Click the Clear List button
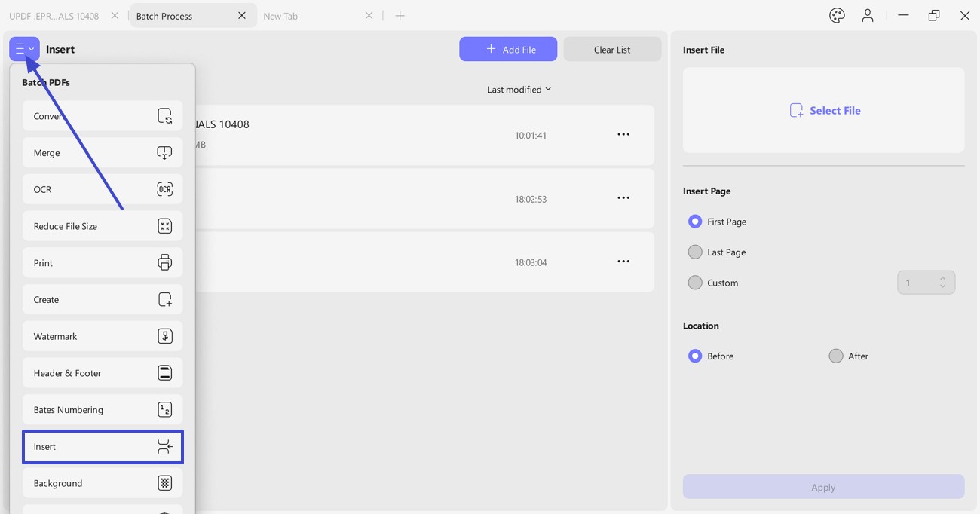Viewport: 980px width, 514px height. [612, 49]
